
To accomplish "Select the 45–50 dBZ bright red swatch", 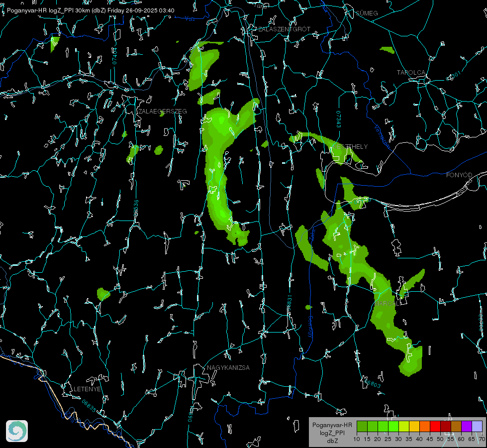I will click(435, 427).
